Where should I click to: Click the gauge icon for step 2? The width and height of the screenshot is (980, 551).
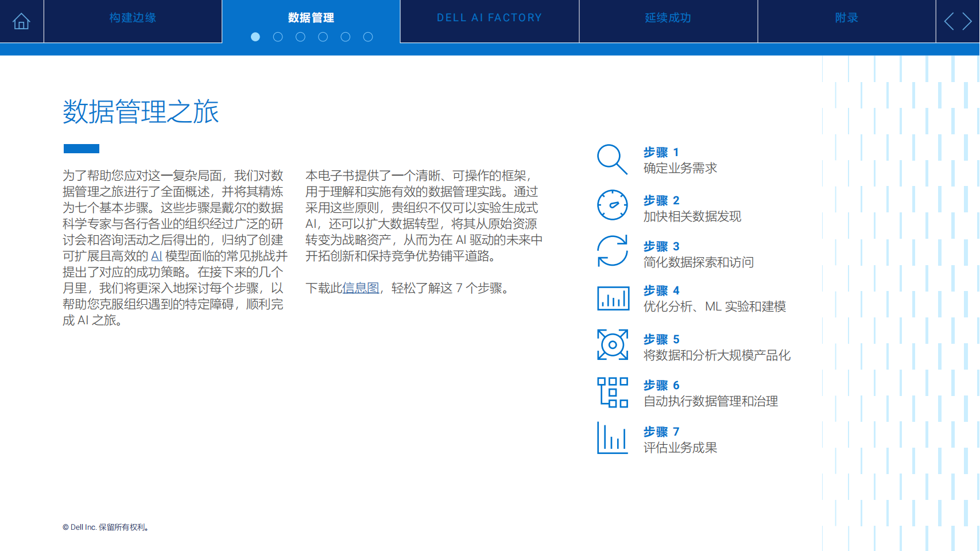pyautogui.click(x=612, y=205)
